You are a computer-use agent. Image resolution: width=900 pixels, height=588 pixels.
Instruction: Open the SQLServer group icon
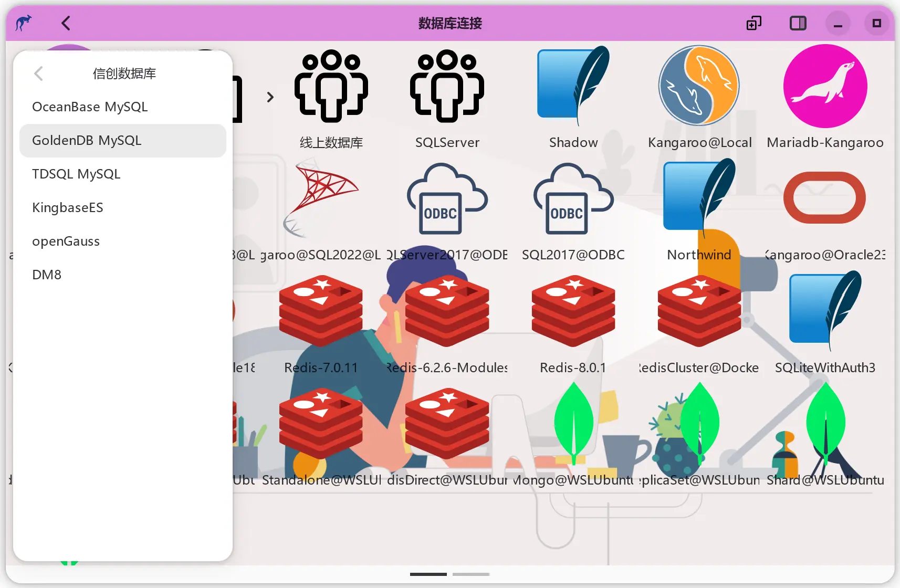(x=447, y=86)
